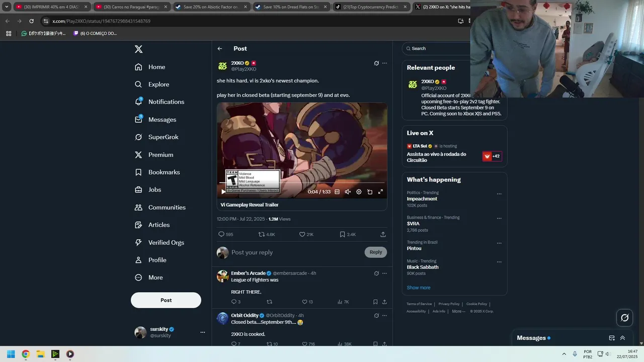
Task: Open File Explorer from taskbar
Action: point(40,354)
